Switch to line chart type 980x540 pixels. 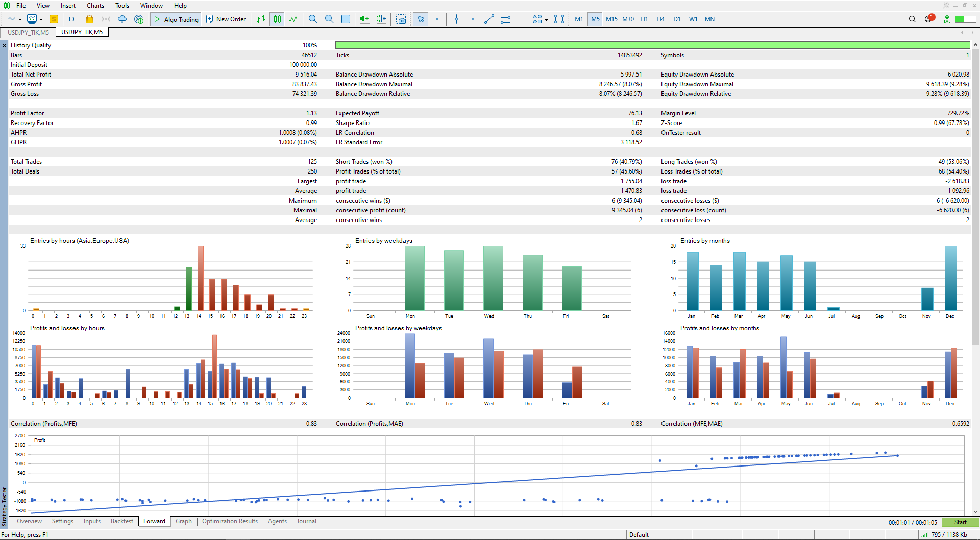[x=293, y=19]
